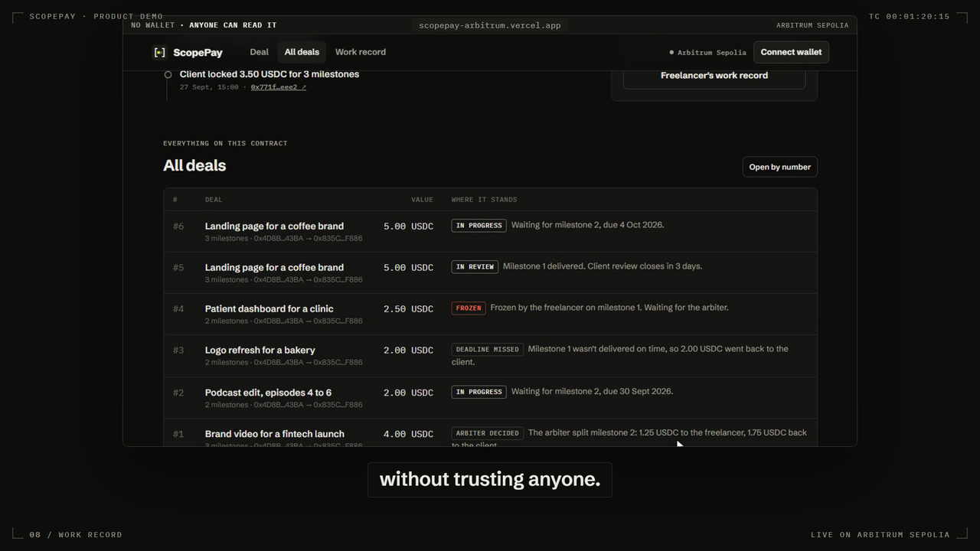Image resolution: width=980 pixels, height=551 pixels.
Task: Click the timeline circle marker beside Client locked
Action: pyautogui.click(x=168, y=74)
